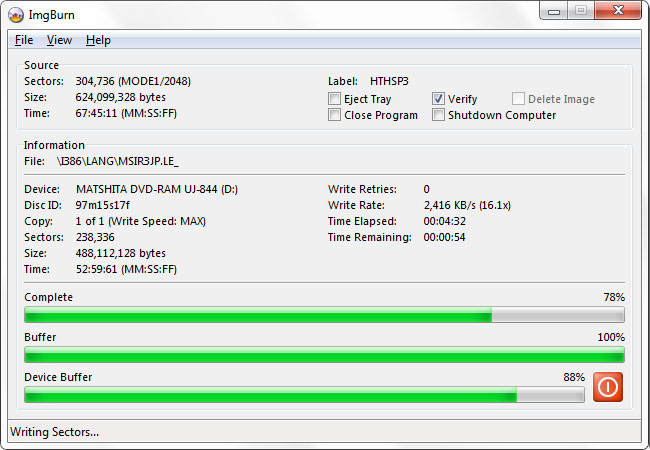650x450 pixels.
Task: Click the written sectors value 238,336
Action: coord(95,237)
